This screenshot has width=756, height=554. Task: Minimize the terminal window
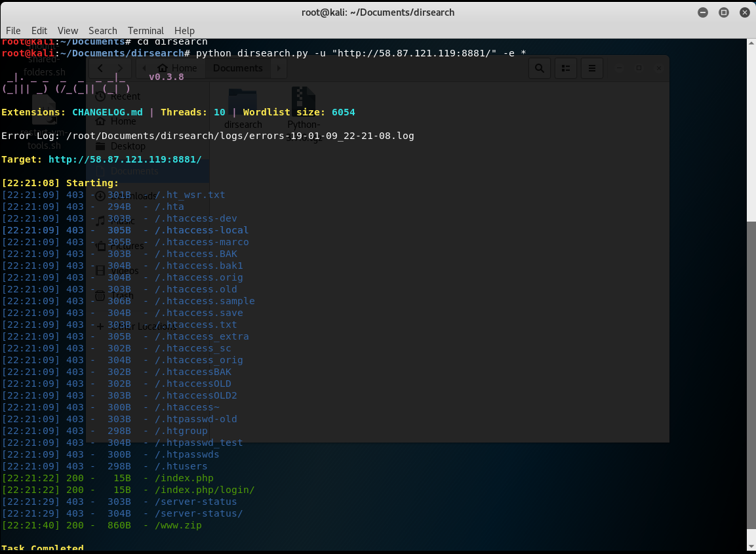pyautogui.click(x=703, y=12)
